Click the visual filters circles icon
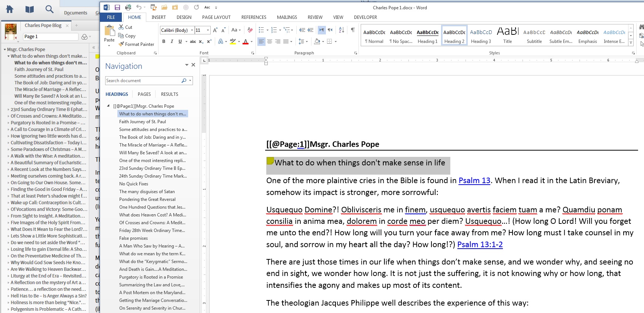This screenshot has height=313, width=644. tap(84, 37)
